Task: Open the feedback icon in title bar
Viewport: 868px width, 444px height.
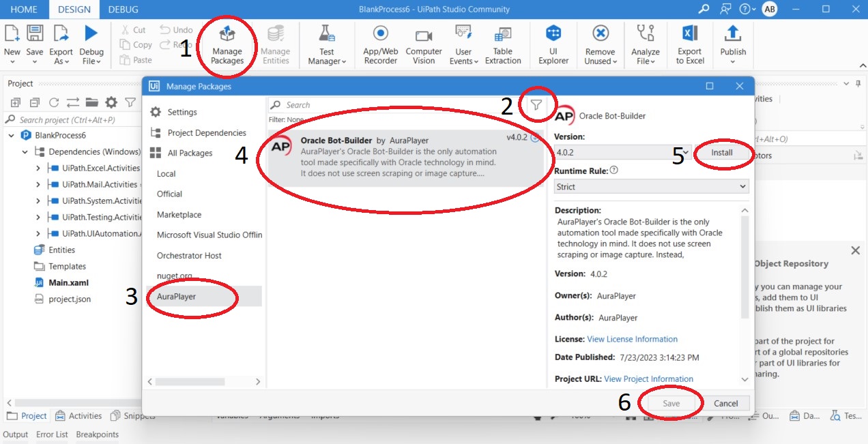Action: tap(725, 9)
